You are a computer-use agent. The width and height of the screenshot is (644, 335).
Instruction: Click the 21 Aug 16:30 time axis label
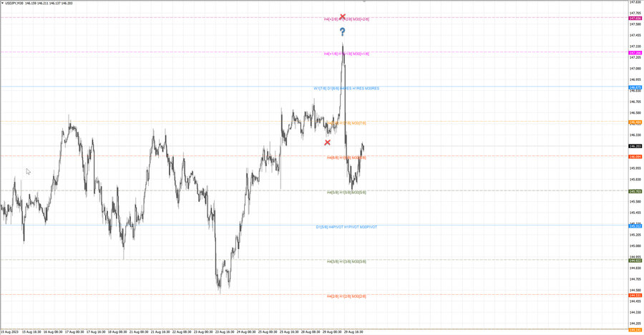[160, 332]
